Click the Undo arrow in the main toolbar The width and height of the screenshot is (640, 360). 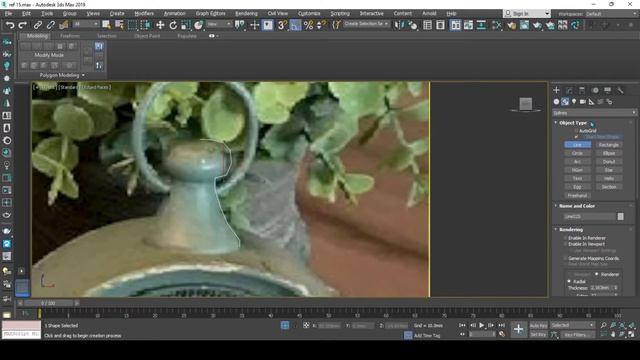click(10, 25)
